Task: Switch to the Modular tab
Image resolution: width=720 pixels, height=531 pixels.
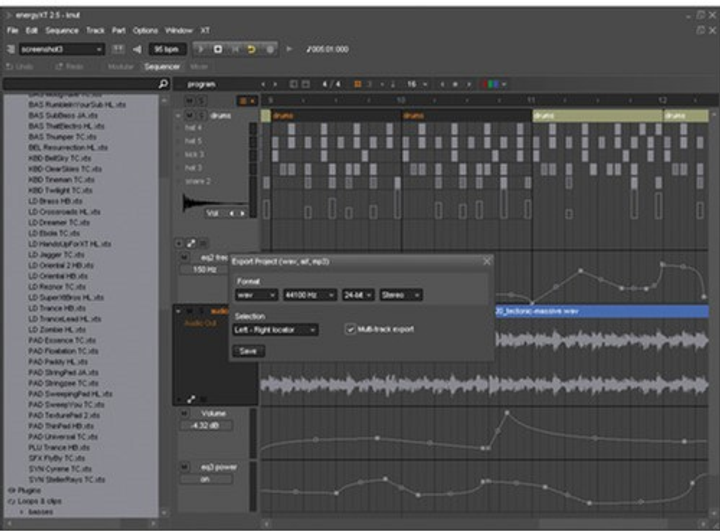Action: 120,67
